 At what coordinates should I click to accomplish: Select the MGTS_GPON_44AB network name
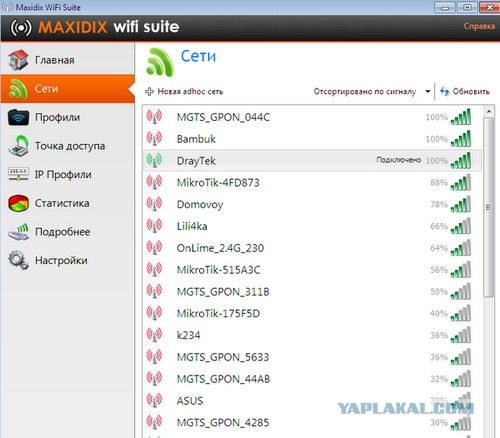click(x=223, y=379)
